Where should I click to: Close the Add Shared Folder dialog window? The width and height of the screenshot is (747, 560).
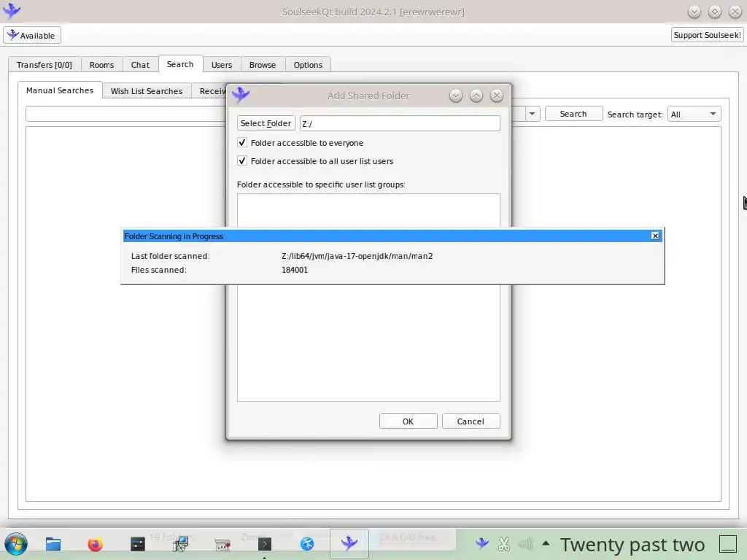pos(497,96)
